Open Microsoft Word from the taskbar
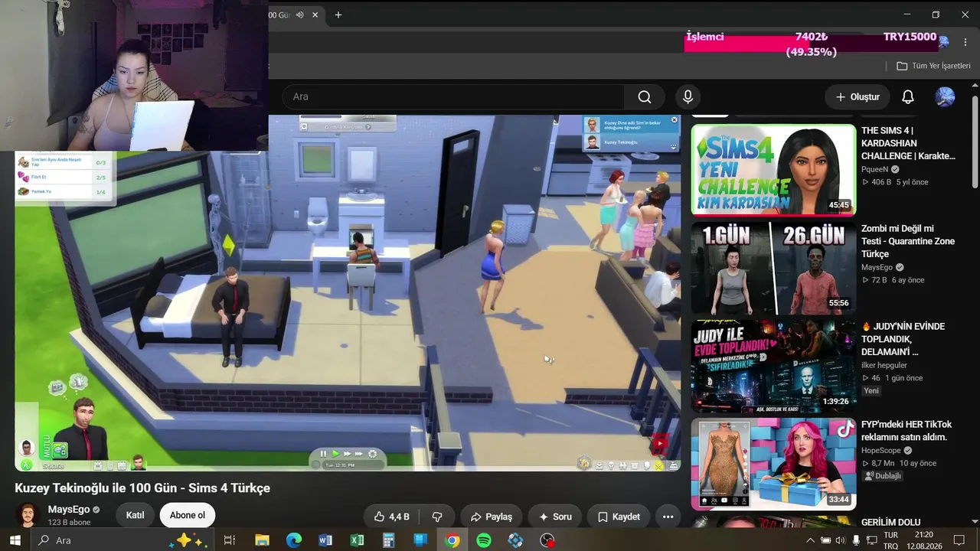980x551 pixels. [325, 540]
